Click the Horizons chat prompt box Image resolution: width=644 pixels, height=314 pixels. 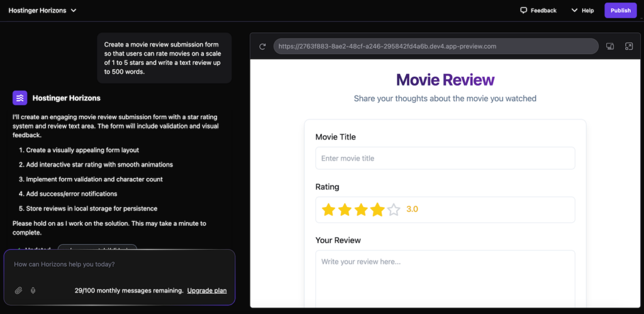pyautogui.click(x=119, y=265)
